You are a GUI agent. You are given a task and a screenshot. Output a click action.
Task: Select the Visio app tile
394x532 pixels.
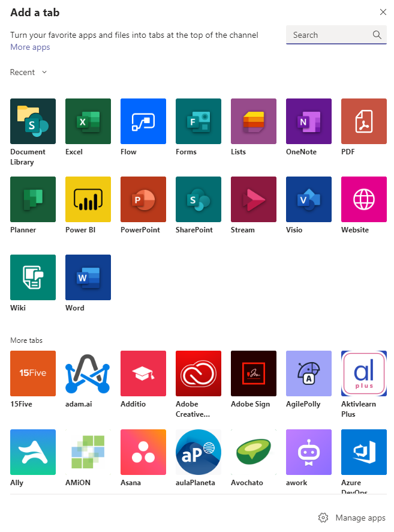309,199
